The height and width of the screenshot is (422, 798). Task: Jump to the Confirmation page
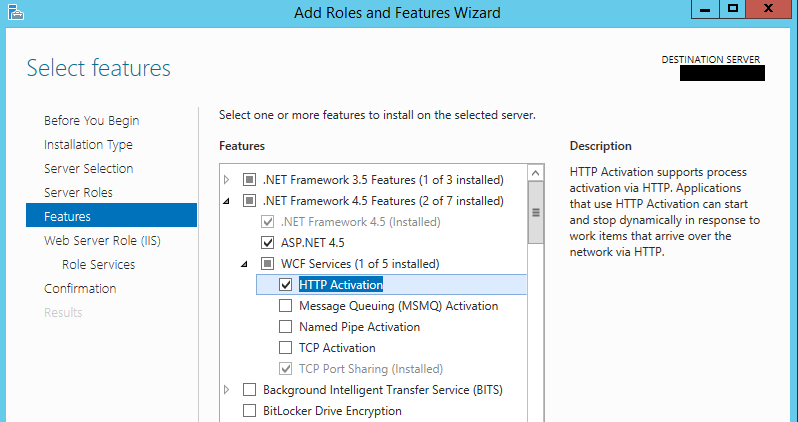80,289
